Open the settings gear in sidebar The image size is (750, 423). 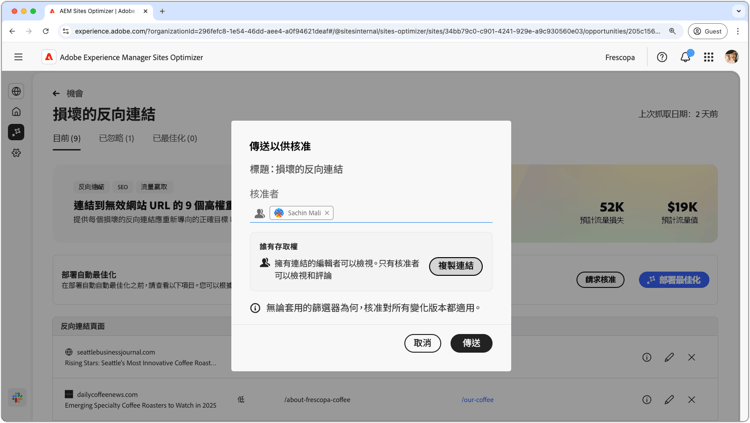click(16, 153)
